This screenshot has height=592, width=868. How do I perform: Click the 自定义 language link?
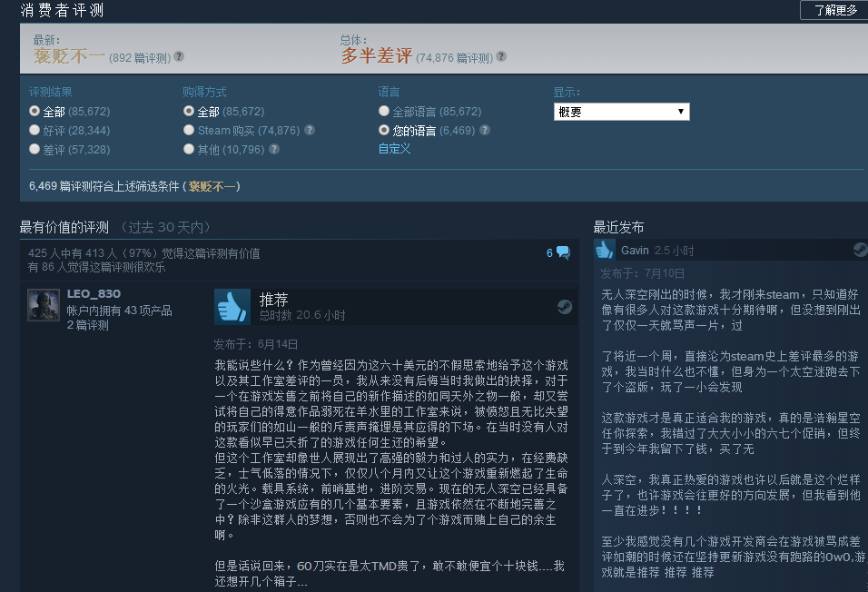pos(394,149)
